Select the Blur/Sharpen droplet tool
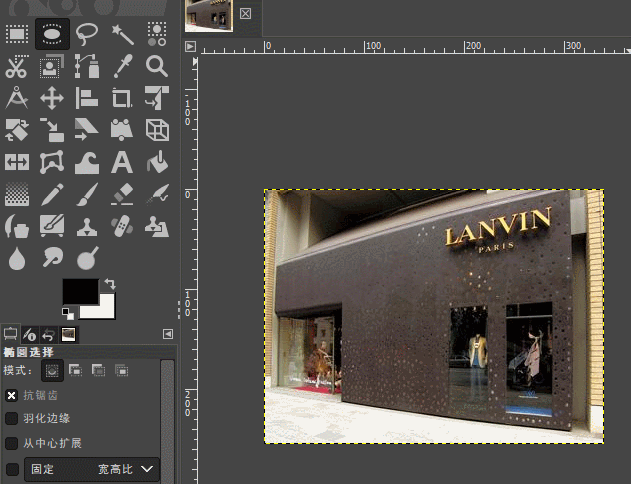Image resolution: width=631 pixels, height=484 pixels. coord(17,258)
